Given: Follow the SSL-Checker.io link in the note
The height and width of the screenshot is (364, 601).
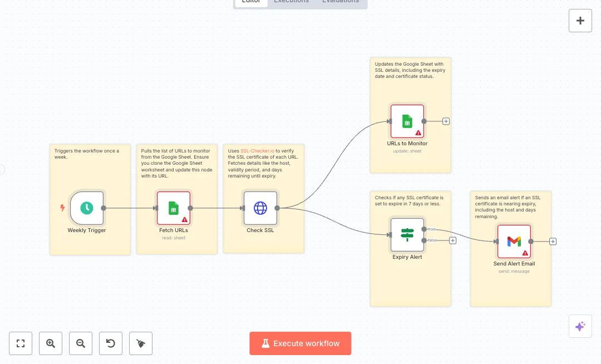Looking at the screenshot, I should click(258, 151).
